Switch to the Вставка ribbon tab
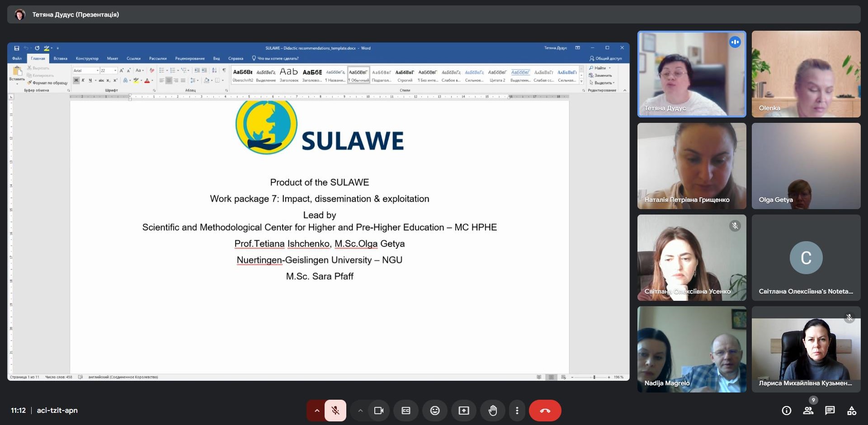This screenshot has width=868, height=425. 60,58
